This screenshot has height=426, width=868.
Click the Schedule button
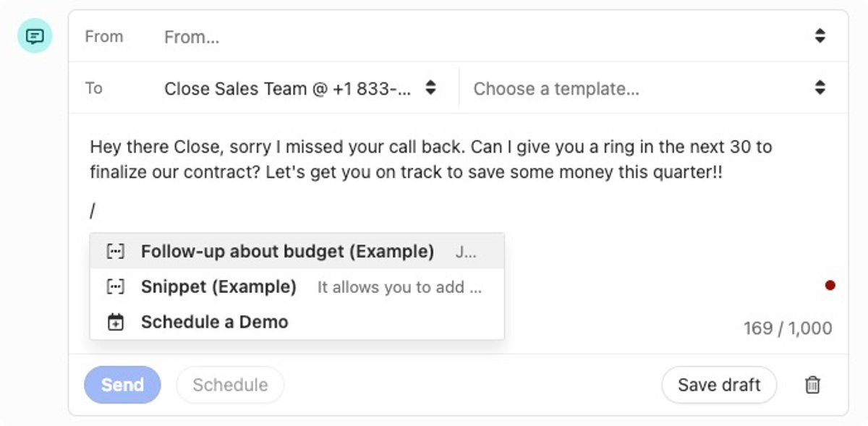click(230, 385)
